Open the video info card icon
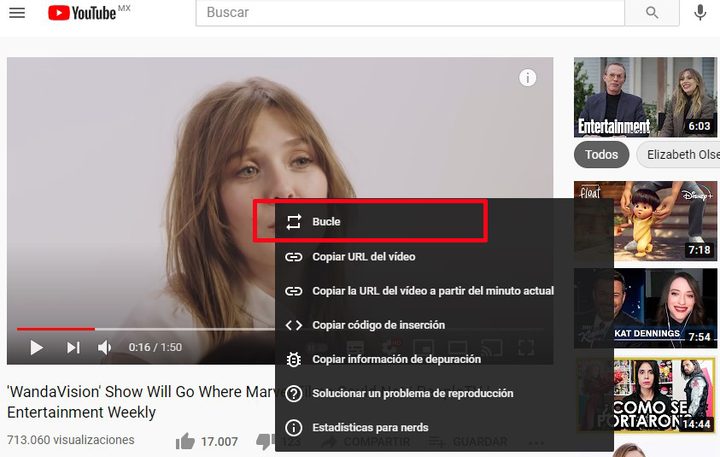Screen dimensions: 720x457 pyautogui.click(x=527, y=78)
